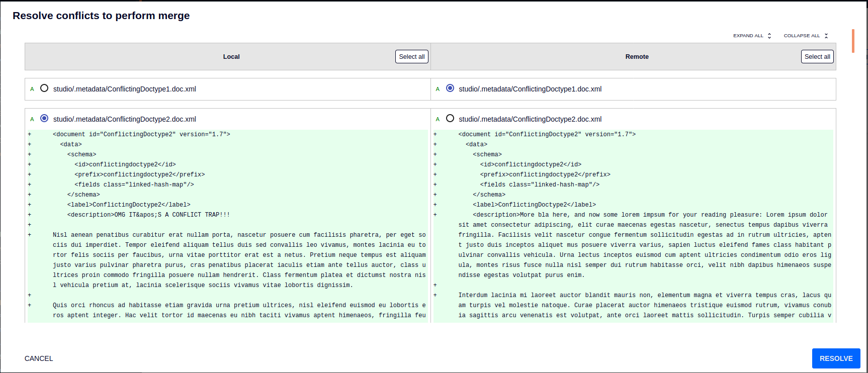Expand Local ConflictingDoctype1.doc.xml file name
The width and height of the screenshot is (868, 373).
click(x=125, y=89)
